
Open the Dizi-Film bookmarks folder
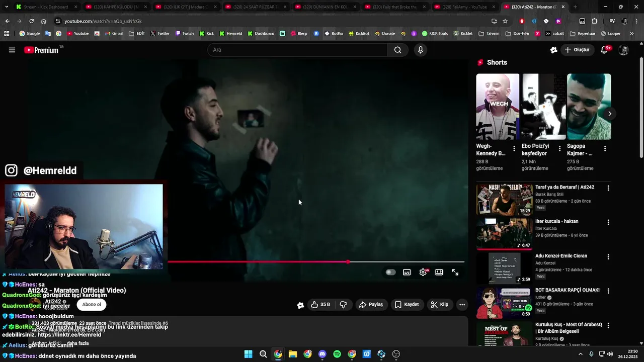pos(518,34)
